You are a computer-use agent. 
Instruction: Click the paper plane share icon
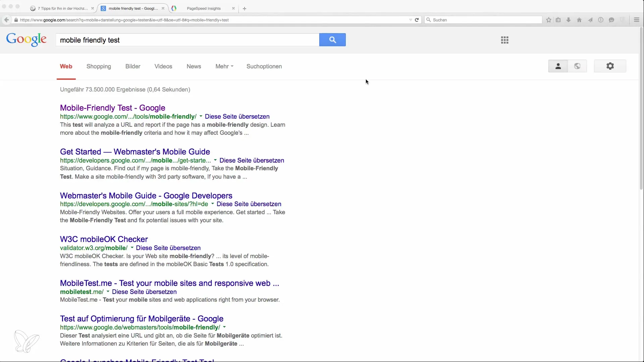pyautogui.click(x=590, y=20)
